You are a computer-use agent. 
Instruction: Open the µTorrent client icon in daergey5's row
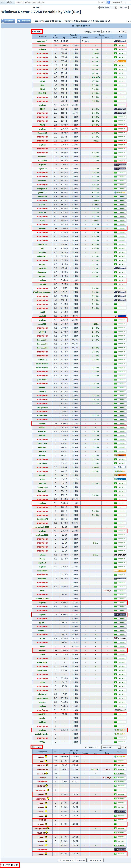120,41
